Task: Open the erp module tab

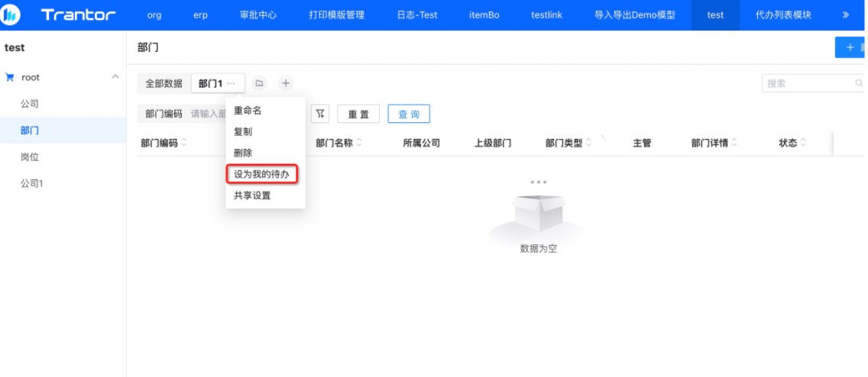Action: pos(200,15)
